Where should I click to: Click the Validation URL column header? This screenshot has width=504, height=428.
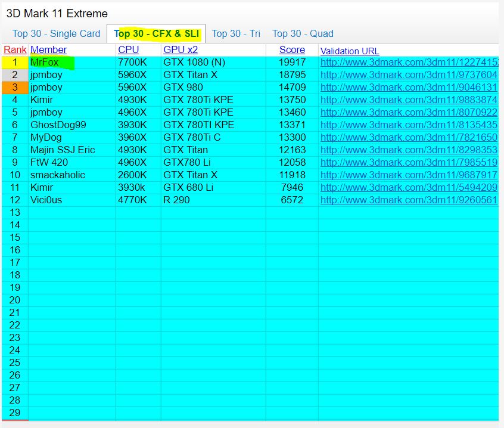[350, 51]
